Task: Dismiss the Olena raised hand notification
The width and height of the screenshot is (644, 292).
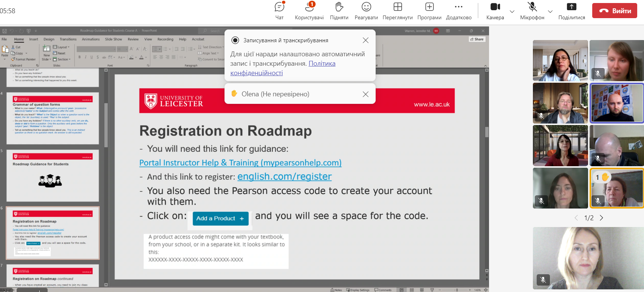Action: pos(365,94)
